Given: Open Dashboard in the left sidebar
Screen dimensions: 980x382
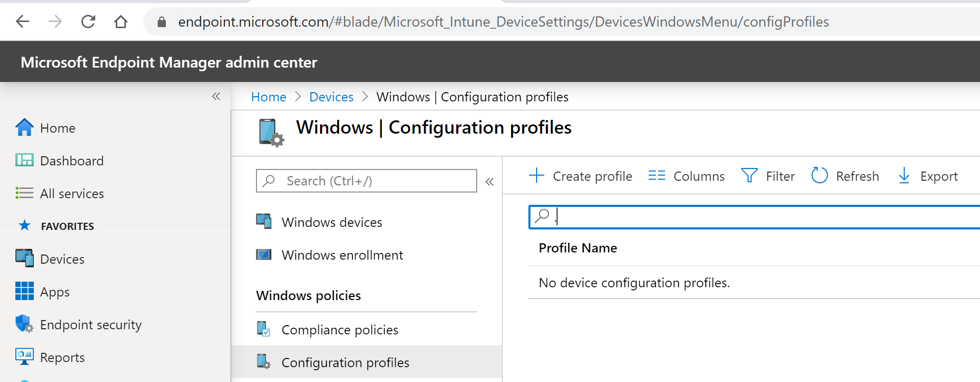Looking at the screenshot, I should (72, 161).
